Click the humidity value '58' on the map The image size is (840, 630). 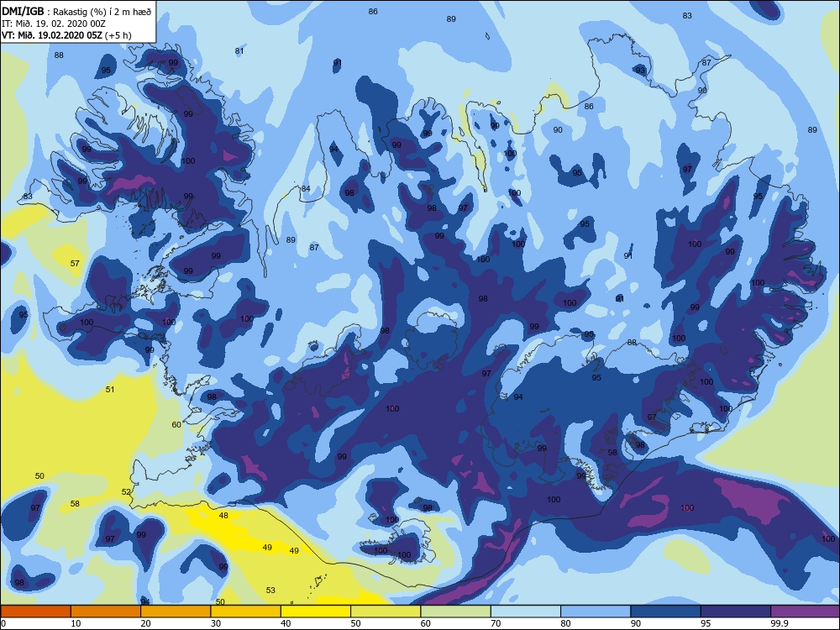[x=75, y=503]
